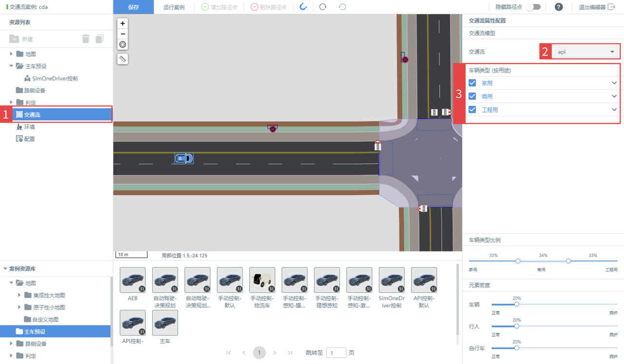Screen dimensions: 624x364
Task: Click the 保存 save button
Action: click(x=133, y=7)
